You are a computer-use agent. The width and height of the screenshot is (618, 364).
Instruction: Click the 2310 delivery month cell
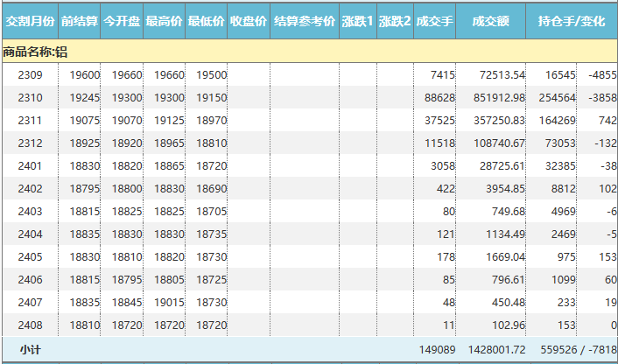(x=30, y=97)
